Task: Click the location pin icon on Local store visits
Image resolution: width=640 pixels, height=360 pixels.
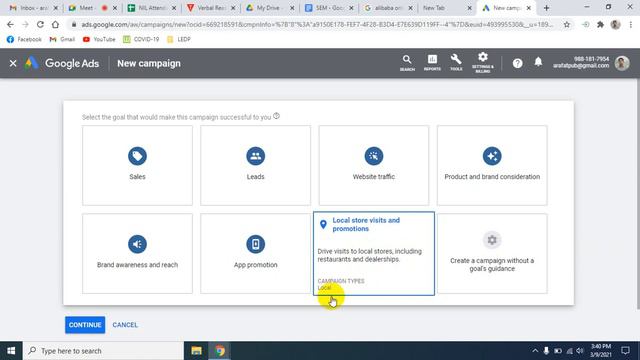Action: (323, 224)
